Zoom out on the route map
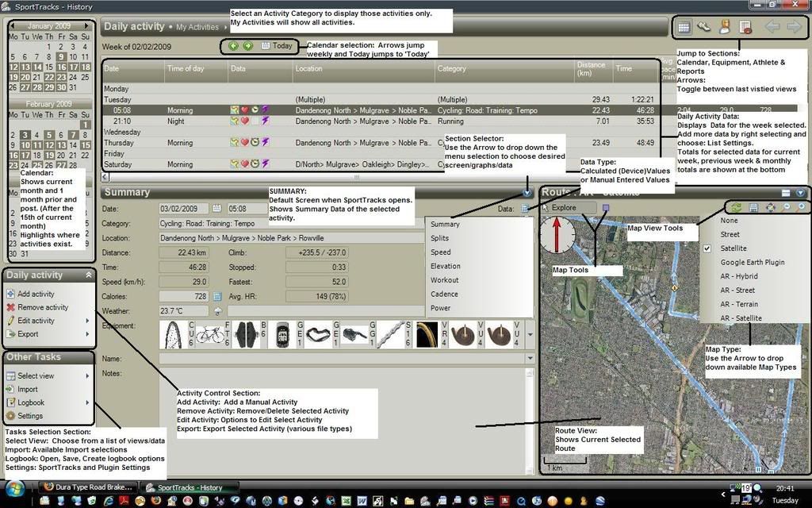812x508 pixels. point(787,207)
